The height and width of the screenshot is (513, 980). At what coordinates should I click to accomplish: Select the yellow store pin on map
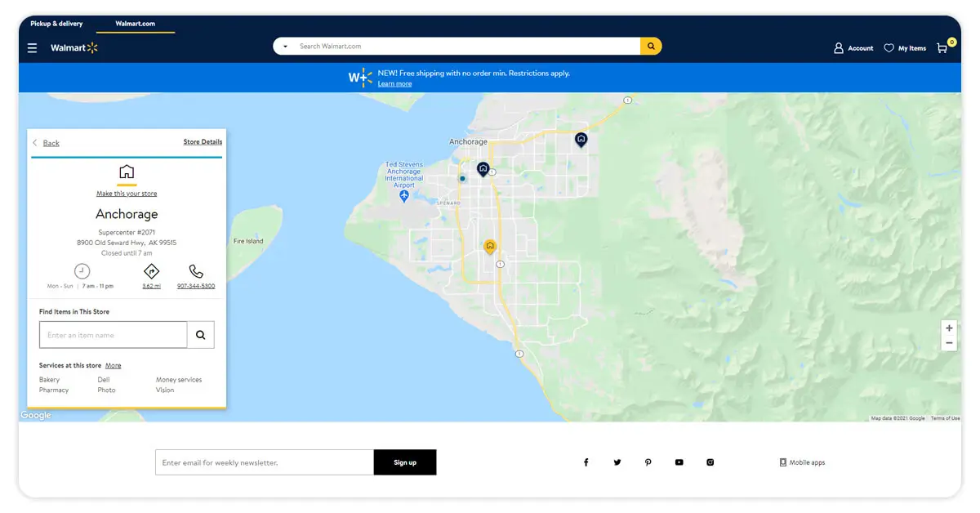490,246
